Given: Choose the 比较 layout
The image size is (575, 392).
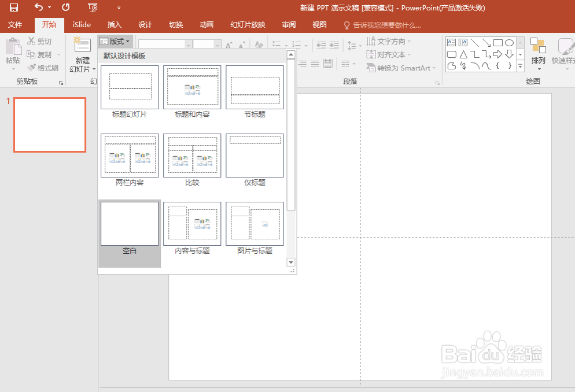Looking at the screenshot, I should pyautogui.click(x=192, y=156).
